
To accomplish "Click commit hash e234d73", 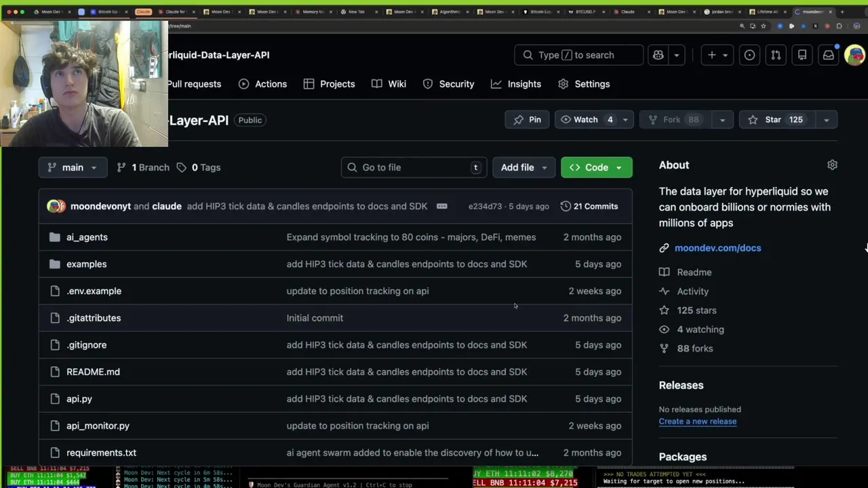I will 485,206.
